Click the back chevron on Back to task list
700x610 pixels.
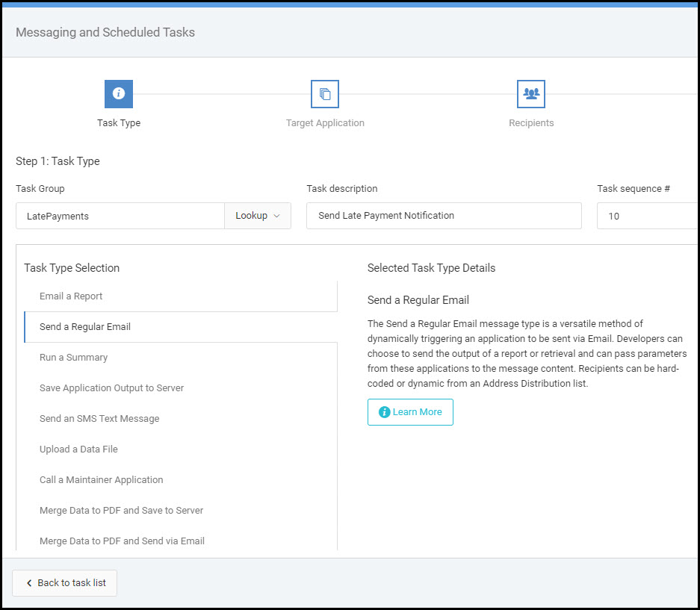[x=28, y=583]
